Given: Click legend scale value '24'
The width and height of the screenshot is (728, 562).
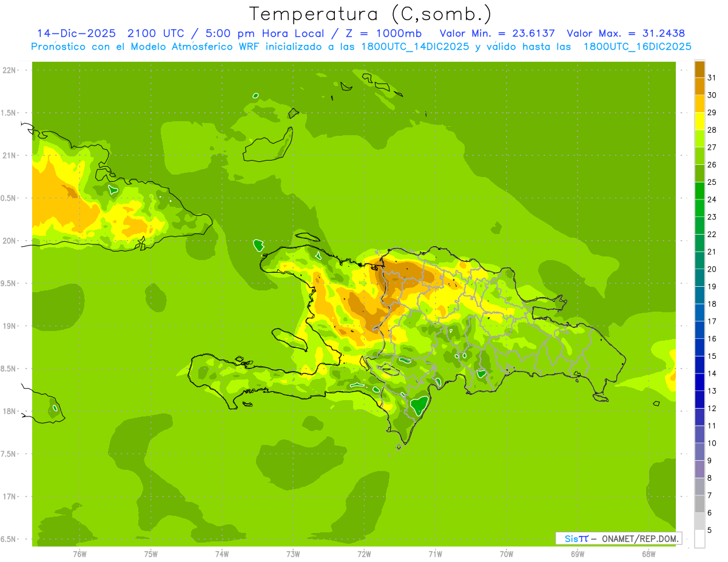Looking at the screenshot, I should tap(712, 199).
